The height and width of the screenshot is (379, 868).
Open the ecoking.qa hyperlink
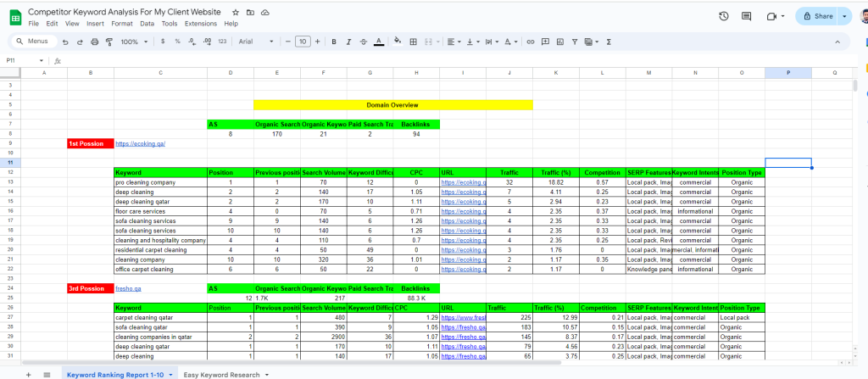click(140, 143)
